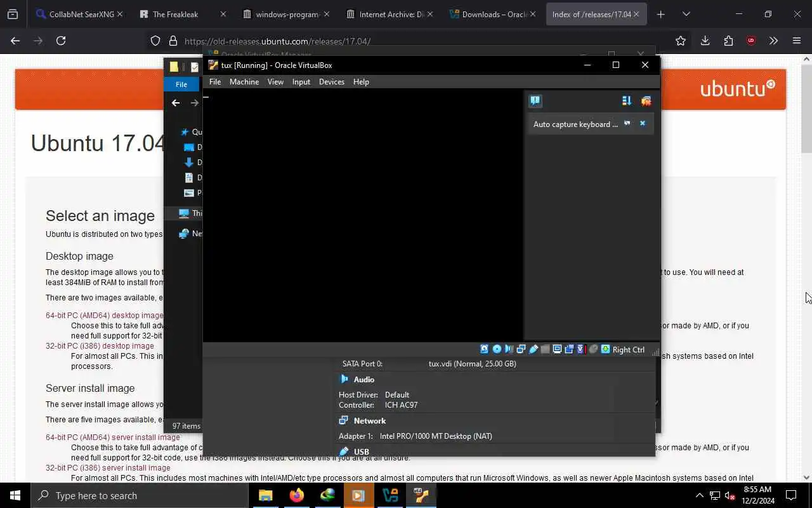Open the Windows notification center

click(x=791, y=495)
